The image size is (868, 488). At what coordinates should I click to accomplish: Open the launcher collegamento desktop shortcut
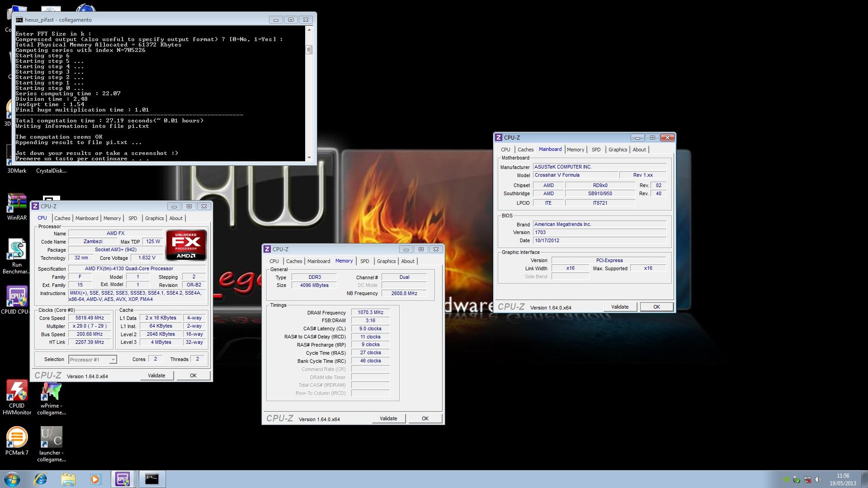[x=51, y=444]
